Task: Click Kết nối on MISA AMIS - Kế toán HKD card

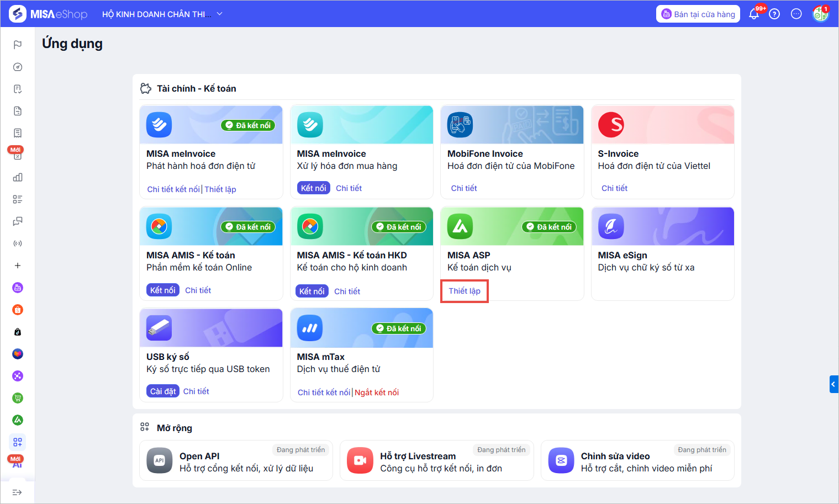Action: (312, 291)
